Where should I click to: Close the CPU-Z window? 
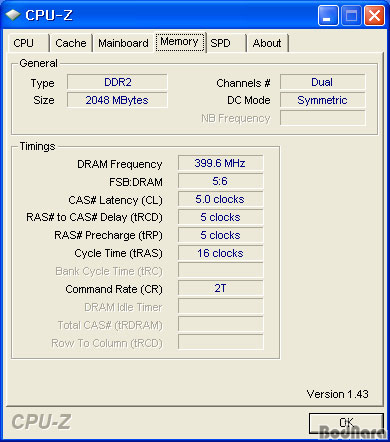tap(375, 15)
